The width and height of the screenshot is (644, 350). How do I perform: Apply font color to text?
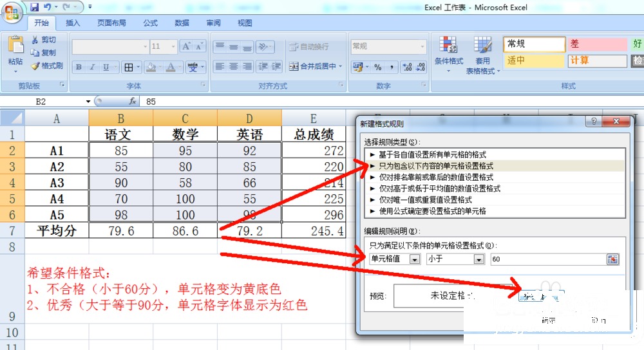pyautogui.click(x=171, y=67)
